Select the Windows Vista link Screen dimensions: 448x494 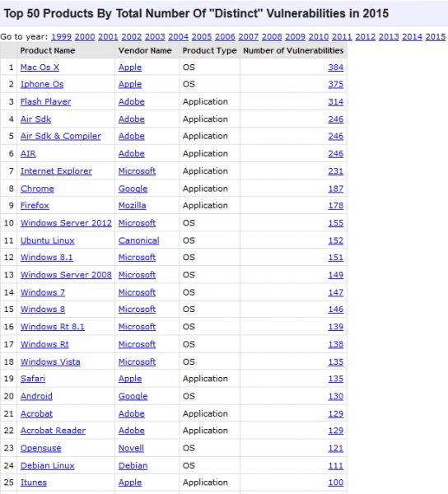(50, 362)
